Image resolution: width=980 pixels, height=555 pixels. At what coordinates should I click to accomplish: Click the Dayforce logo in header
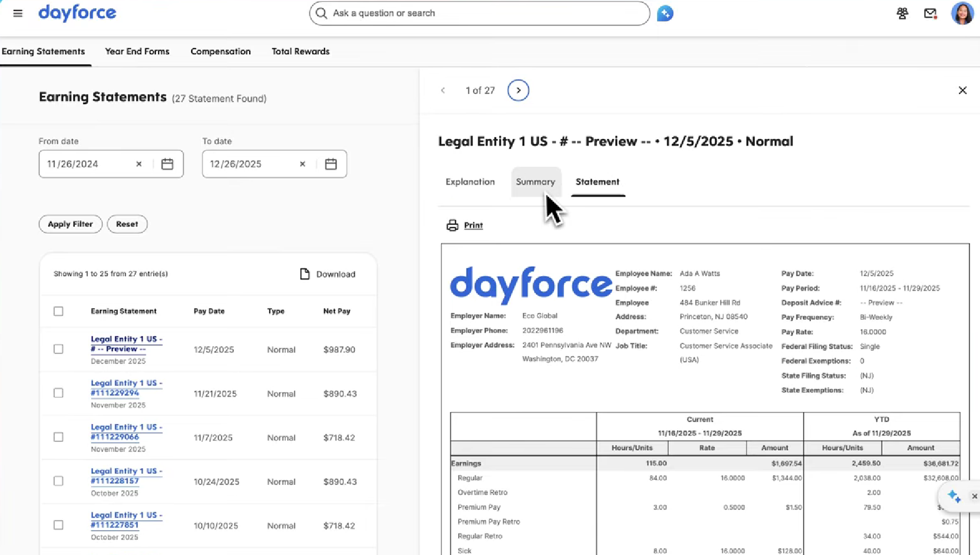coord(77,13)
